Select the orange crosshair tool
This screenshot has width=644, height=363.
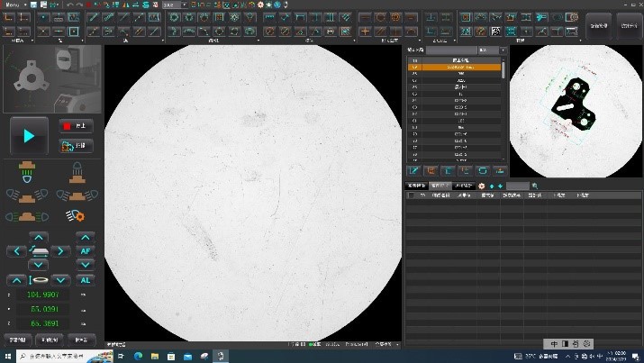point(365,32)
